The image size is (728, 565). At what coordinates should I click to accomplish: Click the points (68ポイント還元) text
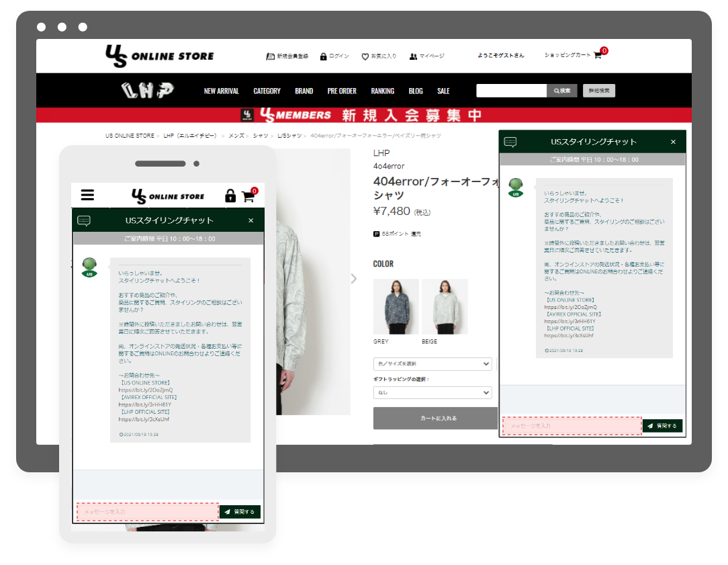(401, 234)
